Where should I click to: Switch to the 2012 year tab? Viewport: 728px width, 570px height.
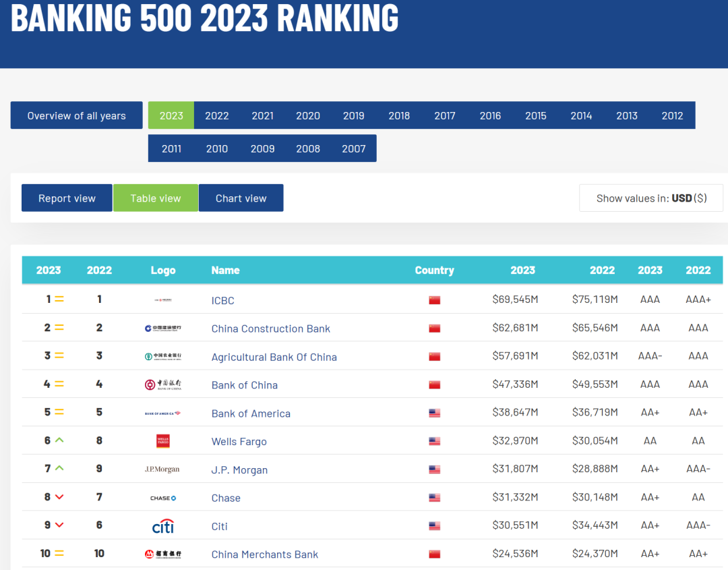pyautogui.click(x=672, y=115)
